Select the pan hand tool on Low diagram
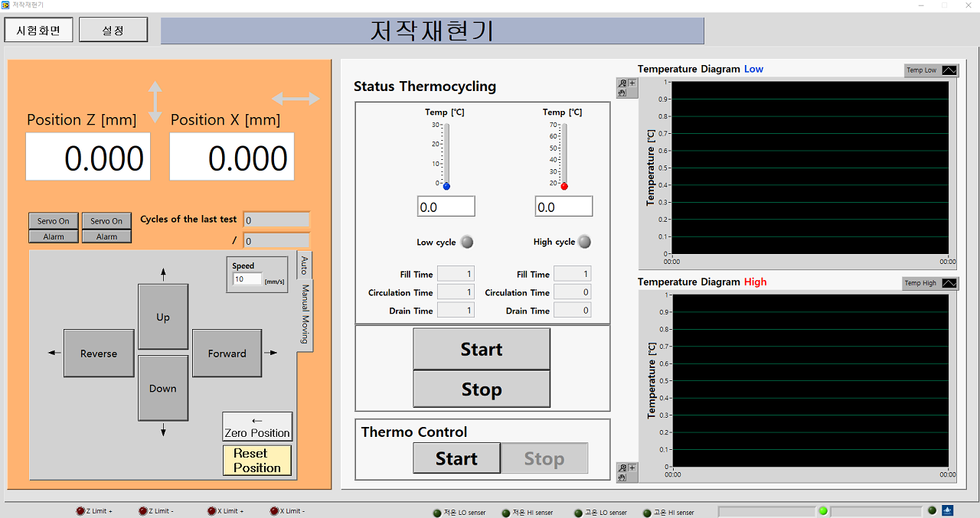 click(622, 93)
